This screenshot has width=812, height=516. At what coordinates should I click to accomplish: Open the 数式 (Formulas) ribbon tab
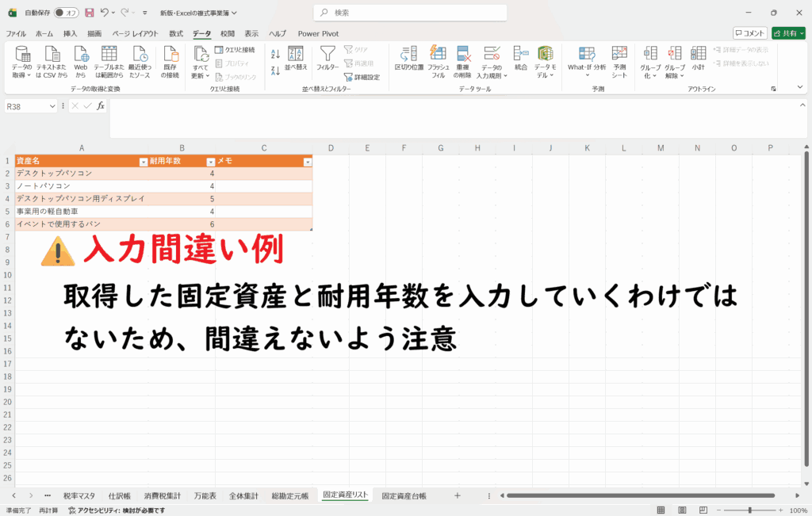[x=176, y=34]
